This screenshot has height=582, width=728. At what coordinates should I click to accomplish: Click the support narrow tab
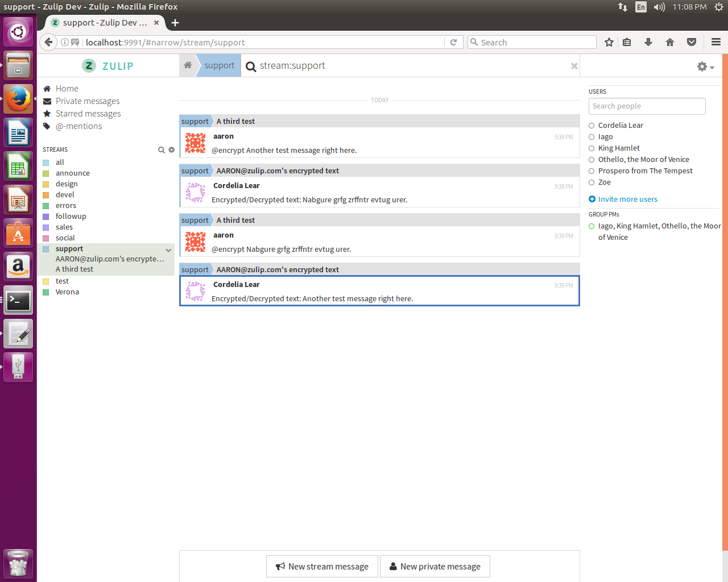(x=220, y=65)
